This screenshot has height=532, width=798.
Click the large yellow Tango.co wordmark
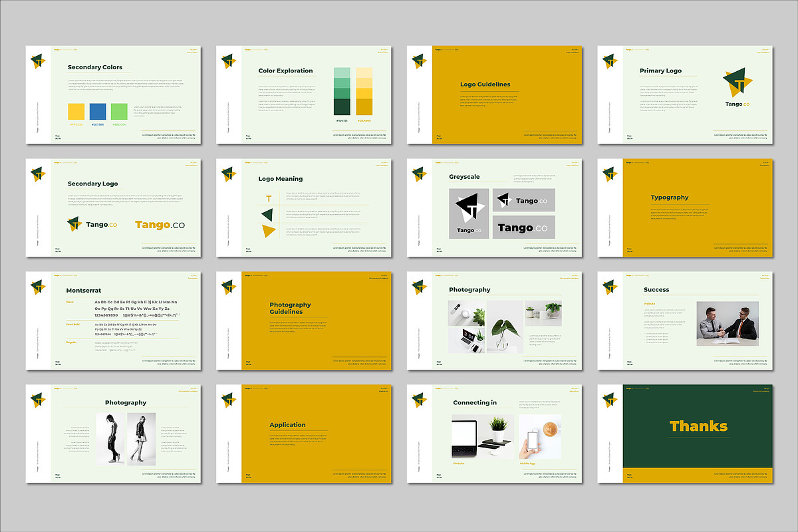[160, 225]
